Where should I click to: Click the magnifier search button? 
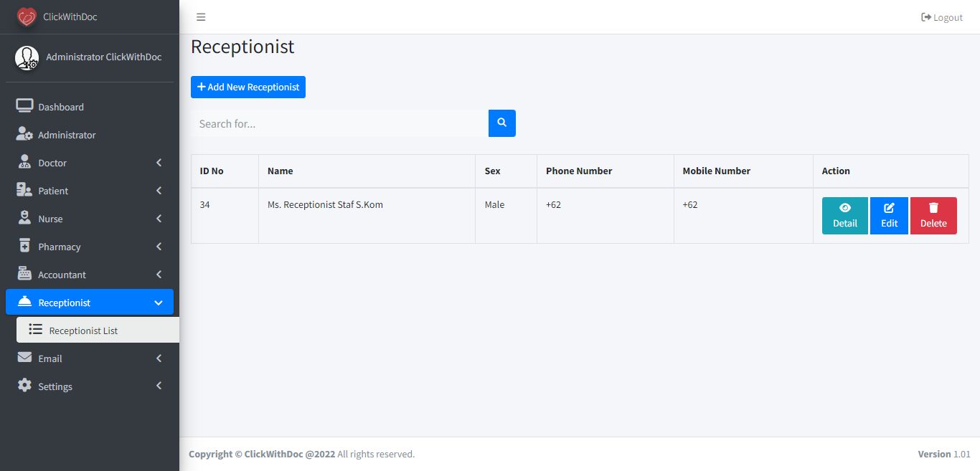(502, 123)
